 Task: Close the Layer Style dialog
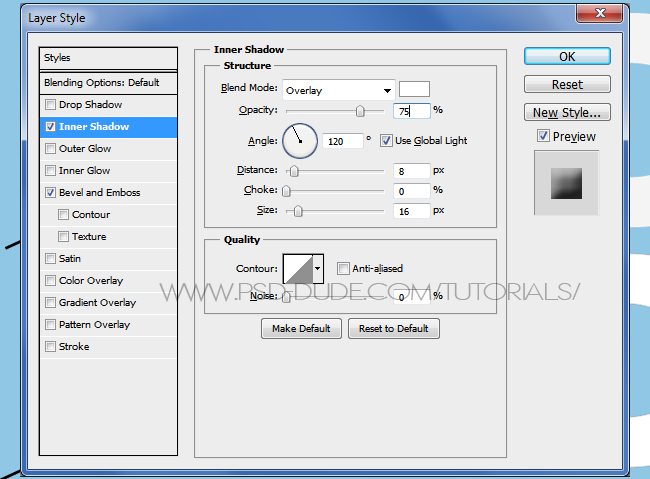pos(599,13)
